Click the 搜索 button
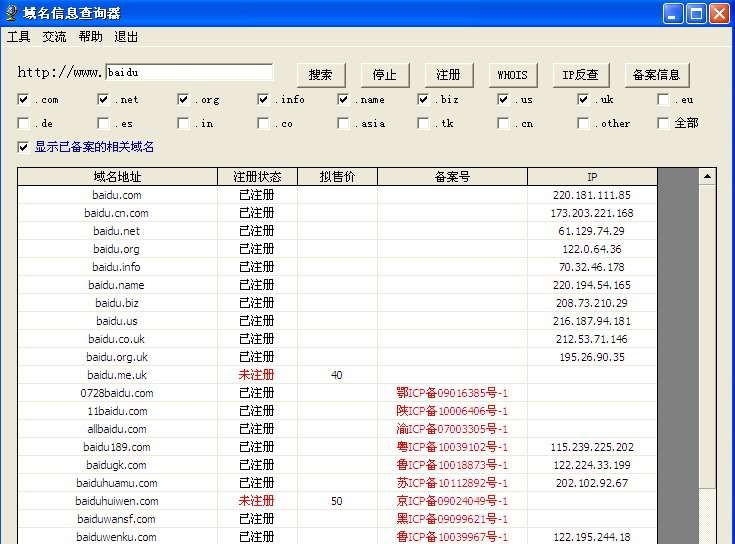 [321, 75]
